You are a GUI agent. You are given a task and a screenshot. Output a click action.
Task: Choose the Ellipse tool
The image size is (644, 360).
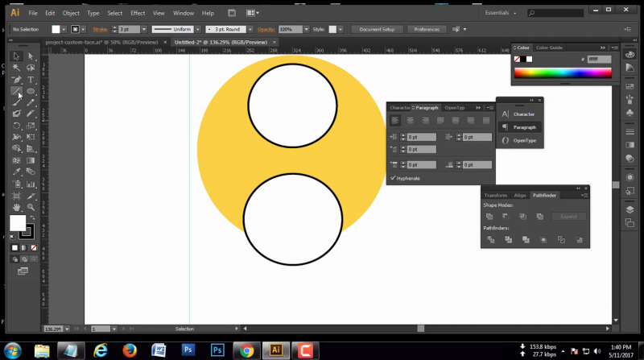(31, 91)
